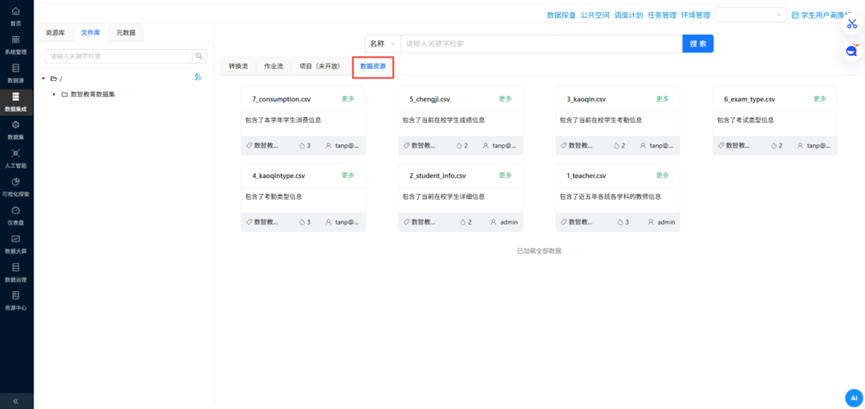Open the 名称 search type dropdown
The height and width of the screenshot is (409, 865).
click(x=382, y=44)
